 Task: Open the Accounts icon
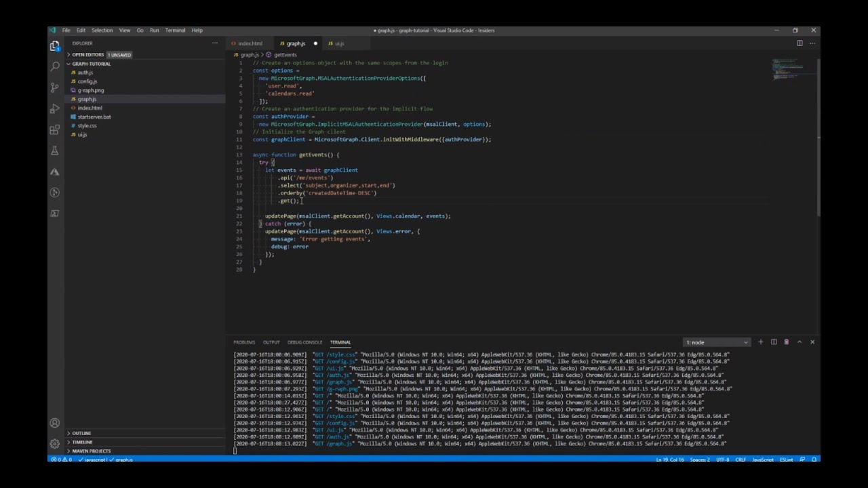click(x=55, y=423)
